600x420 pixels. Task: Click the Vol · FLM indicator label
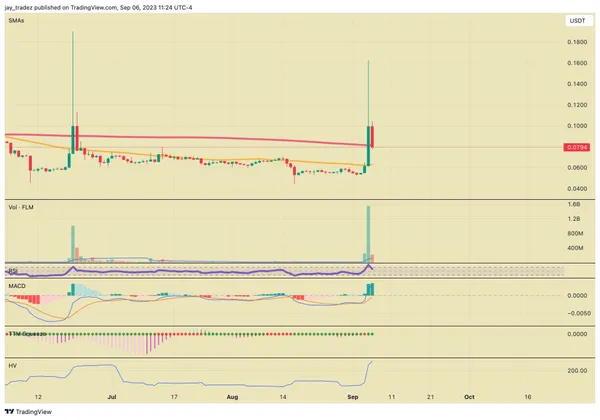24,208
